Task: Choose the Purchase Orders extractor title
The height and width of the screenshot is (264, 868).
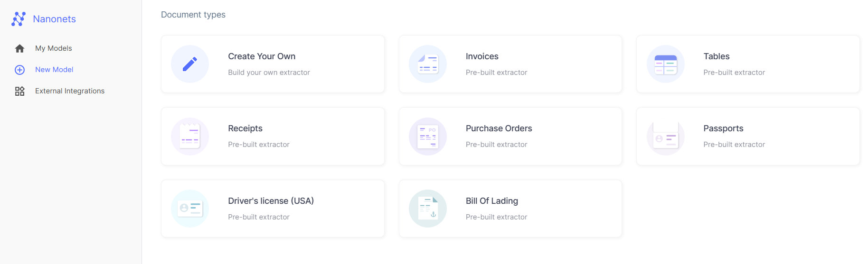Action: pos(499,128)
